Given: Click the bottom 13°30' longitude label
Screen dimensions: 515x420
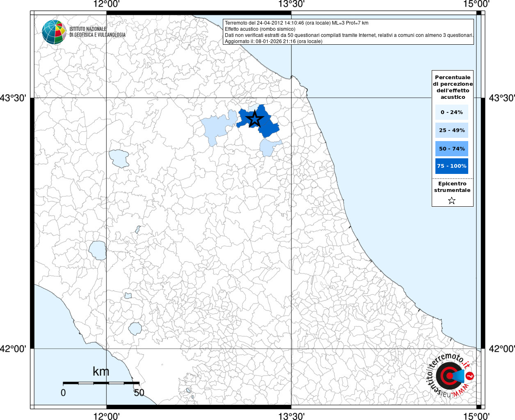Looking at the screenshot, I should click(292, 416).
